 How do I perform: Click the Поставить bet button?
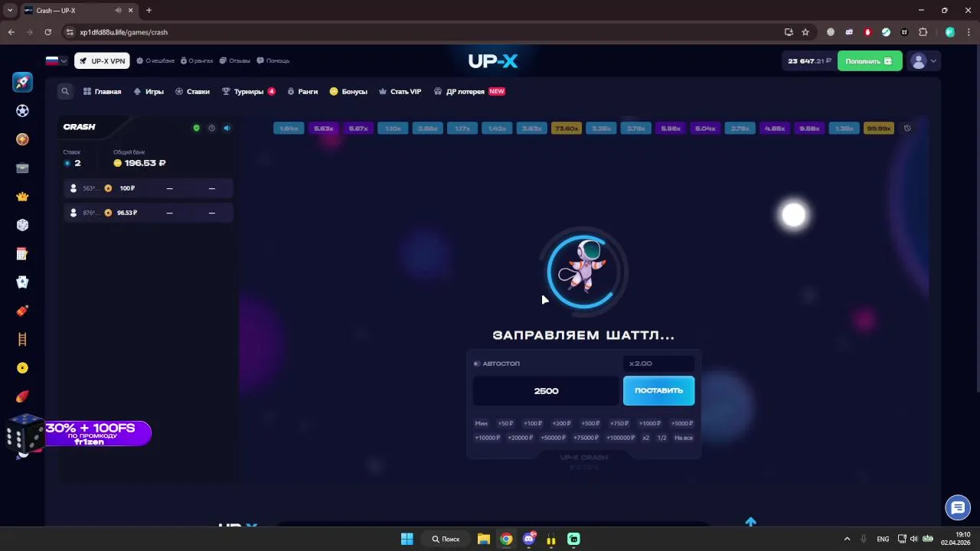coord(658,390)
